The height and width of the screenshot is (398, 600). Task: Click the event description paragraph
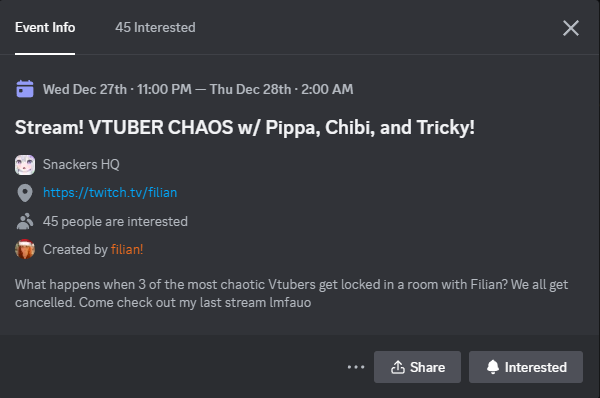pyautogui.click(x=291, y=294)
